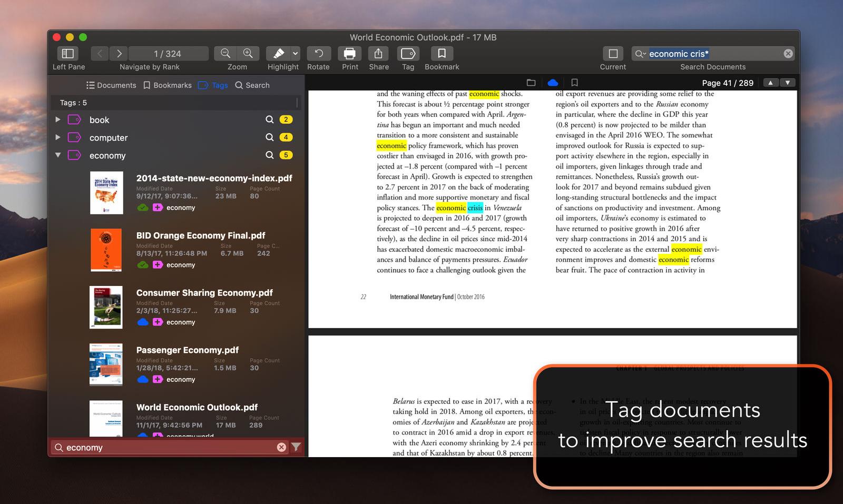This screenshot has width=843, height=504.
Task: Clear the 'economic cris*' search
Action: pos(788,54)
